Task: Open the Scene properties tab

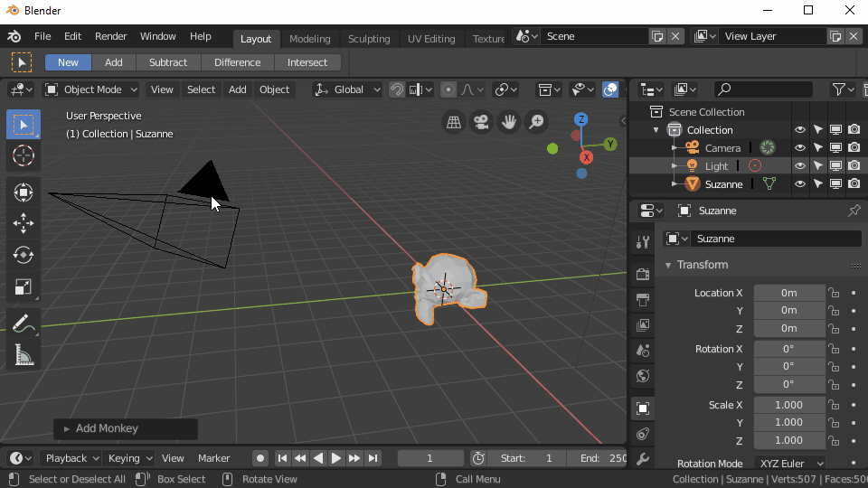Action: [x=643, y=351]
